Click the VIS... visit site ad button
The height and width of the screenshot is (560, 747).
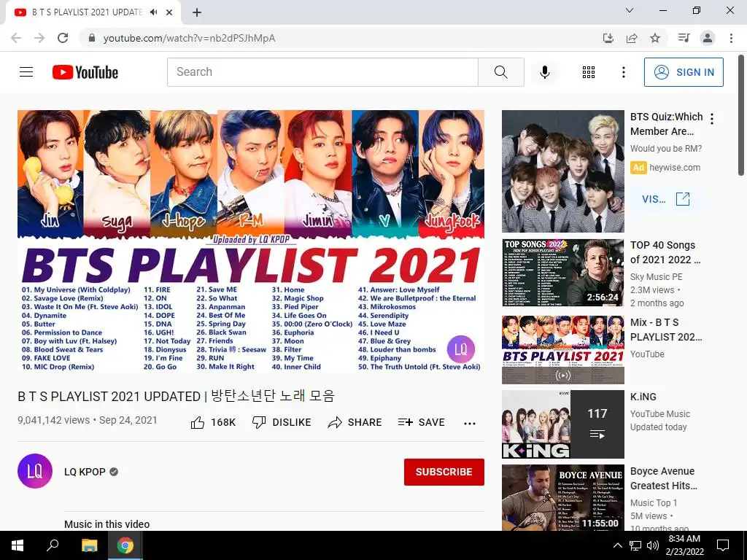666,199
